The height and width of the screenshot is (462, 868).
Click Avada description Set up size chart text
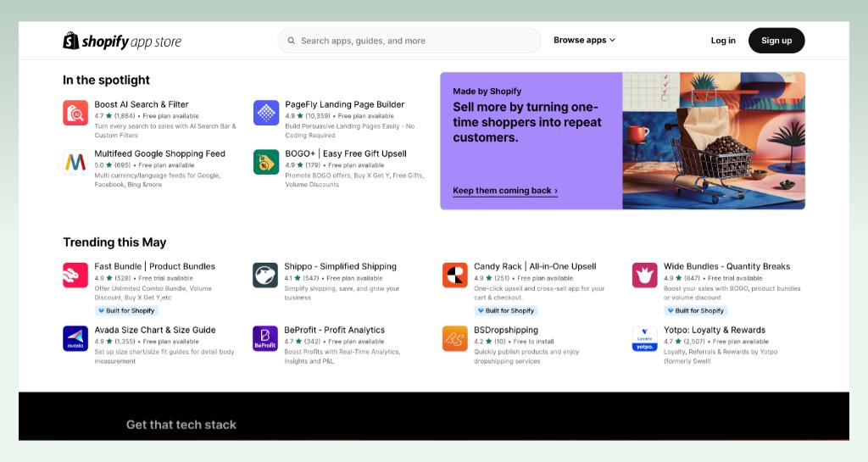click(x=164, y=356)
